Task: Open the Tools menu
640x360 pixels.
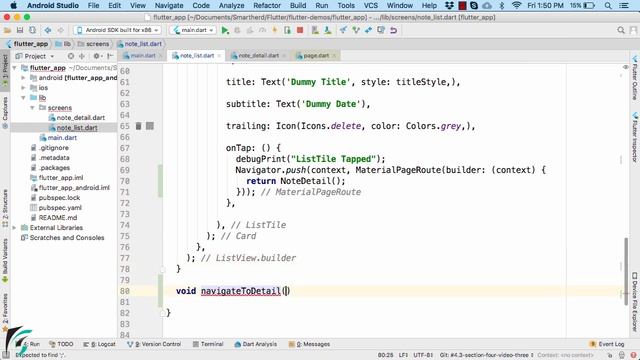Action: click(x=346, y=5)
